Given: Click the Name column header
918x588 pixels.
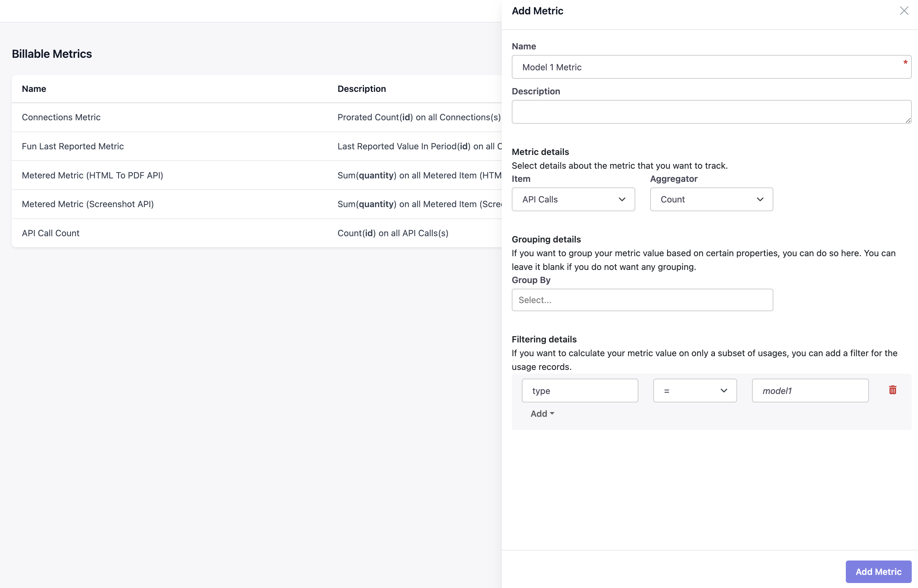Looking at the screenshot, I should coord(34,89).
